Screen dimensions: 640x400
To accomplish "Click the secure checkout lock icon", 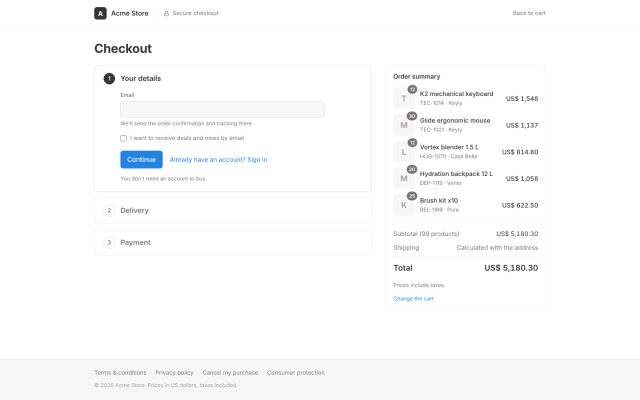I will (166, 13).
